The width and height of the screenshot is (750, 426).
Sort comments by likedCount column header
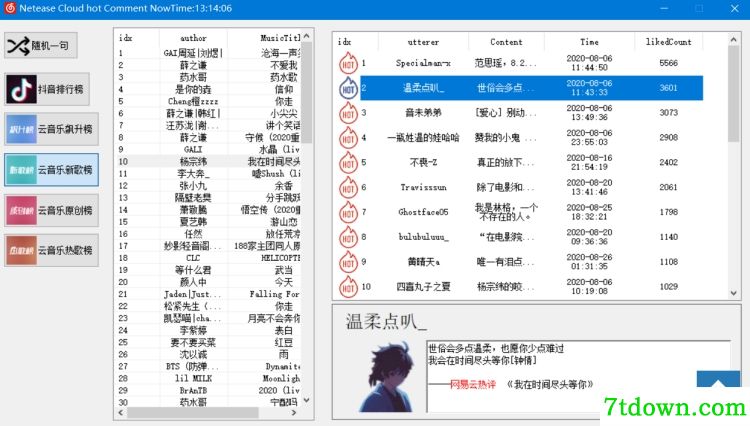669,42
